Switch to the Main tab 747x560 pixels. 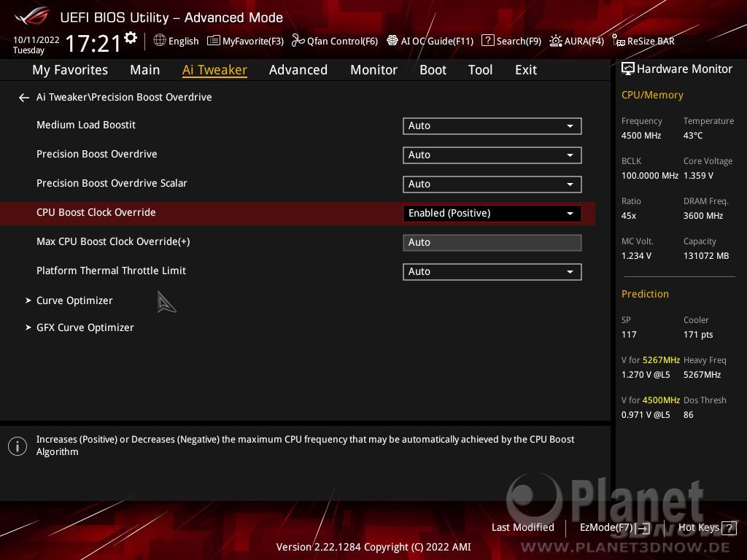click(x=145, y=70)
